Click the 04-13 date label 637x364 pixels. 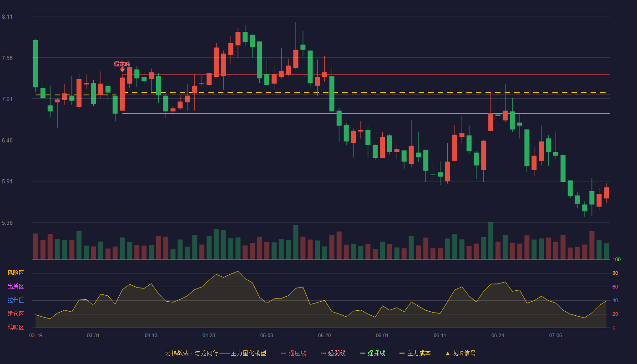click(151, 335)
